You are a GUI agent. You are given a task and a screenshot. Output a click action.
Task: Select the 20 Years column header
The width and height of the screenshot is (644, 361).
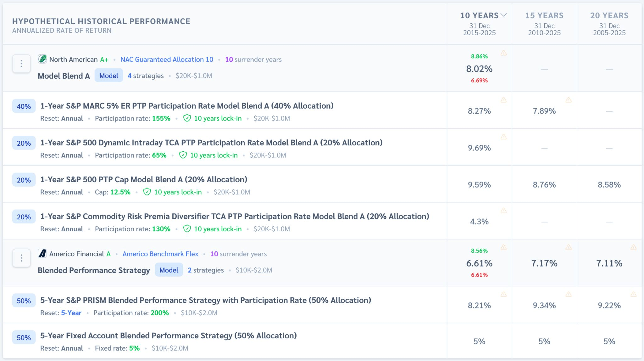pyautogui.click(x=609, y=15)
